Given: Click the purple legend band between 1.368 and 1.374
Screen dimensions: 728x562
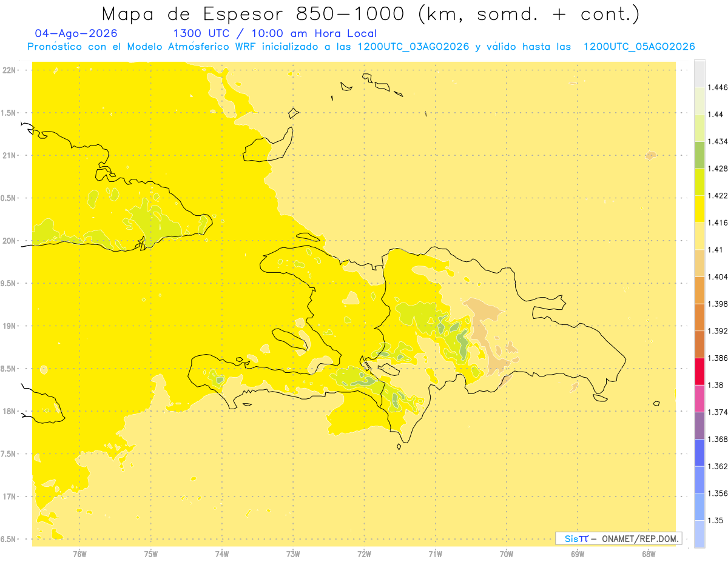Looking at the screenshot, I should pos(699,426).
